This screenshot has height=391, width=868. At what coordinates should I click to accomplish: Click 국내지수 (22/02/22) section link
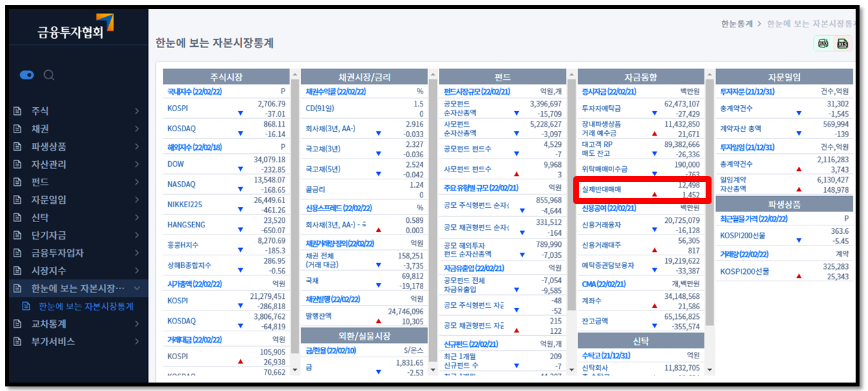[x=195, y=92]
